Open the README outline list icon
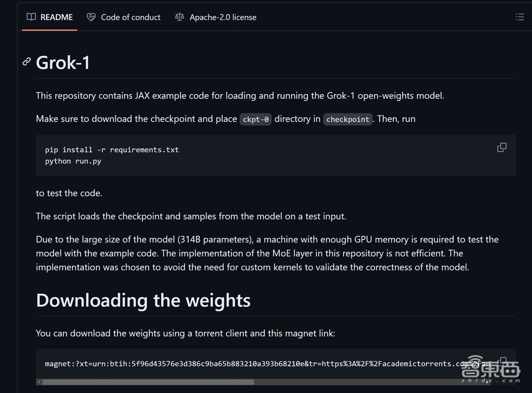Image resolution: width=532 pixels, height=393 pixels. click(520, 17)
